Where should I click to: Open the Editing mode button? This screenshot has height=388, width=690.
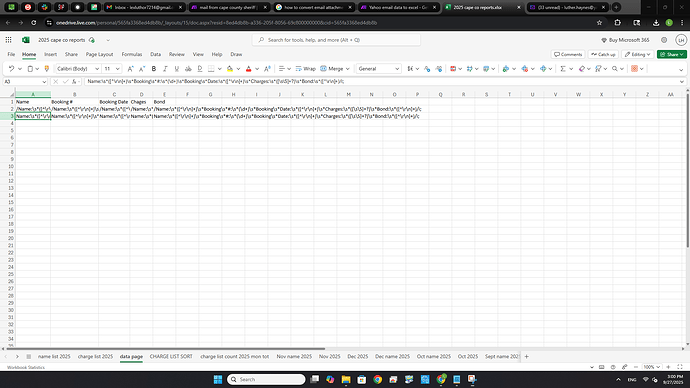[638, 55]
